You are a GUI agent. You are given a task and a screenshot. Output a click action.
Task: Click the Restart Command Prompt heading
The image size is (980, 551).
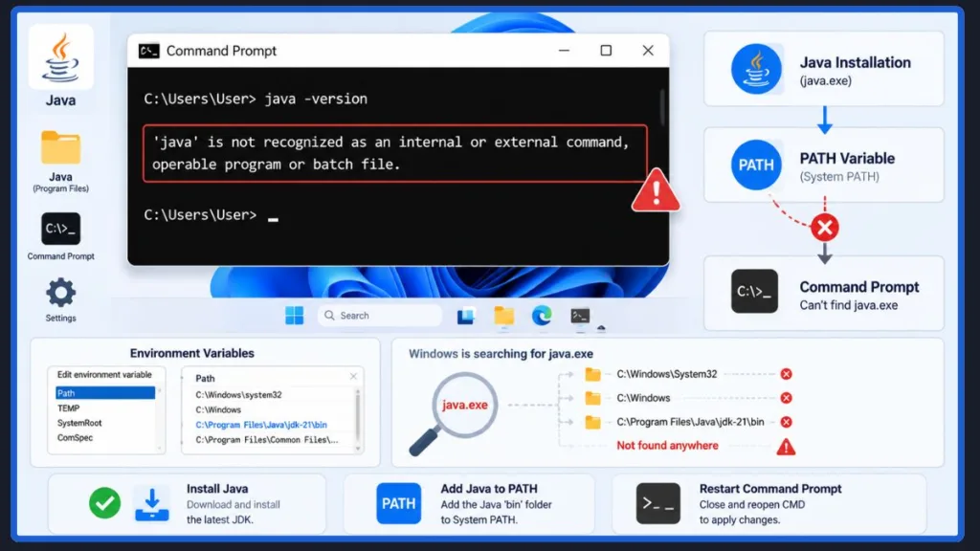770,489
